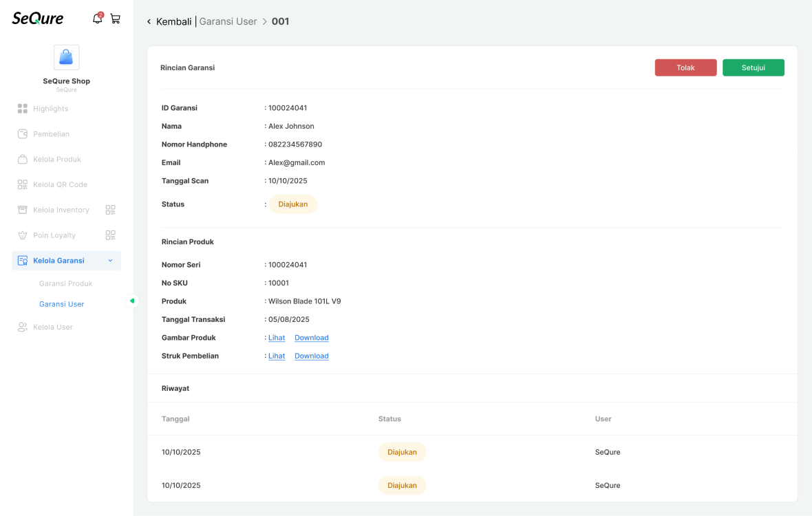Click the User column header
This screenshot has width=812, height=516.
603,419
